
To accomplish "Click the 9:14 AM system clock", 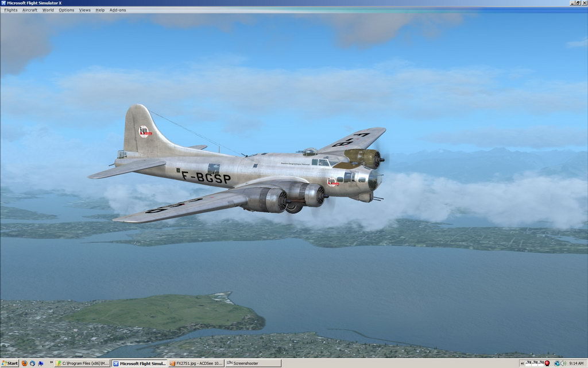I will click(x=576, y=363).
